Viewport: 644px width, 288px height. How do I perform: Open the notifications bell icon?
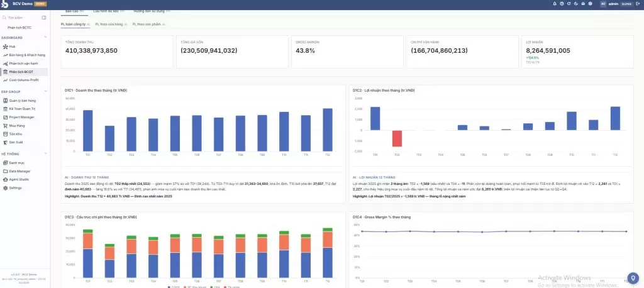click(x=555, y=4)
